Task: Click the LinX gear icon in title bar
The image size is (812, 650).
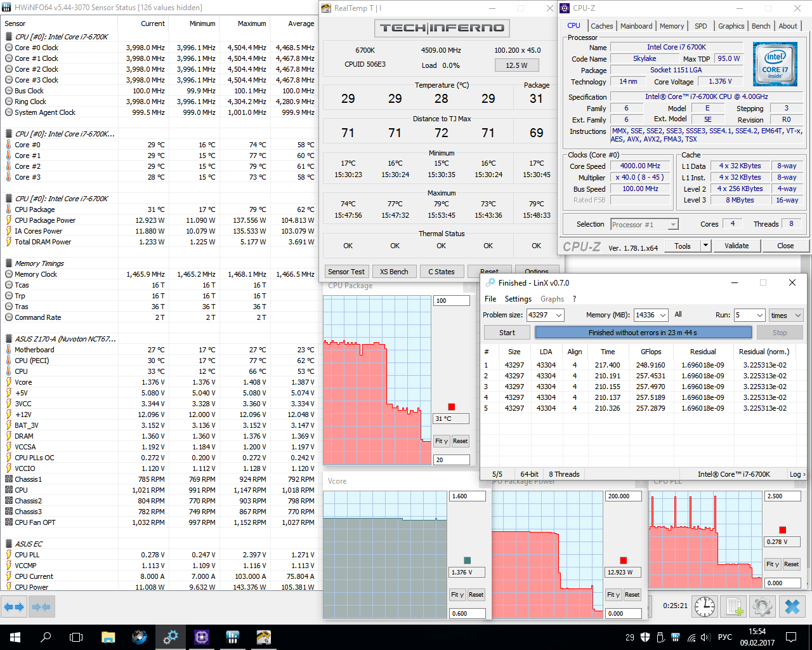Action: click(x=490, y=283)
